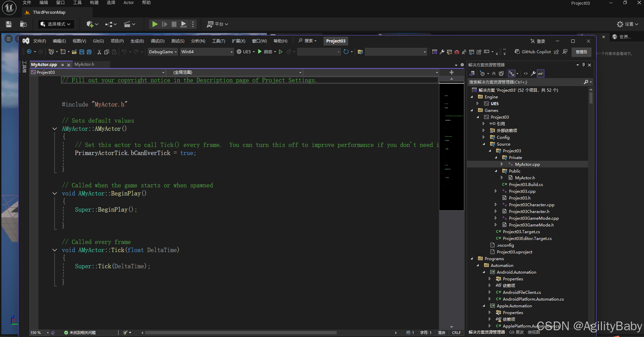Click the GitHub Copilot icon
The width and height of the screenshot is (644, 337).
click(517, 52)
